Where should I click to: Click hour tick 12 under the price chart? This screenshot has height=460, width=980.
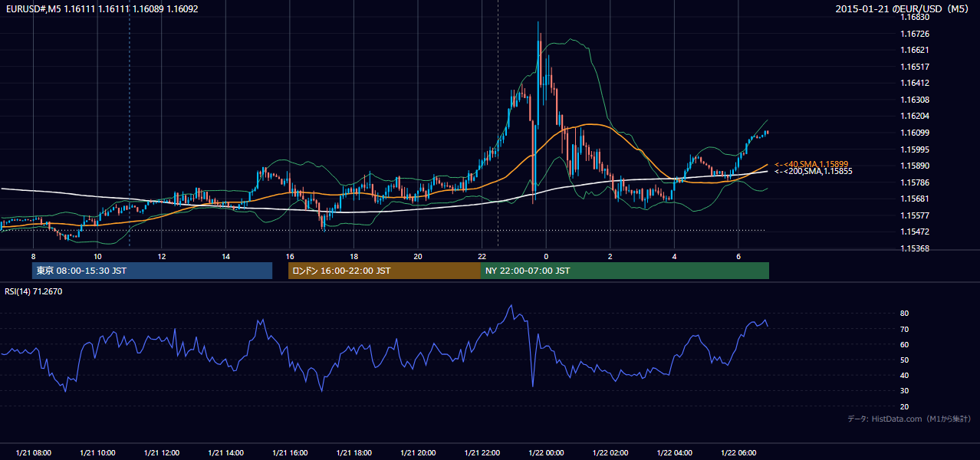pyautogui.click(x=161, y=256)
